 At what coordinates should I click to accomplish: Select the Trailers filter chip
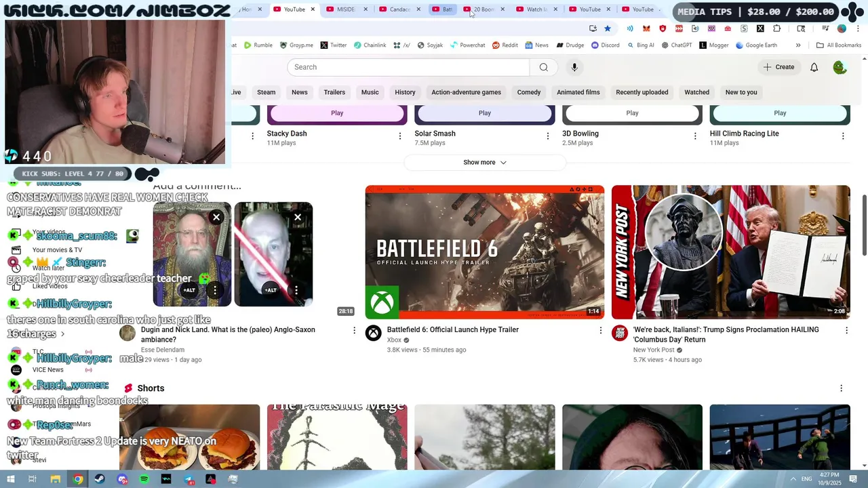(x=334, y=92)
